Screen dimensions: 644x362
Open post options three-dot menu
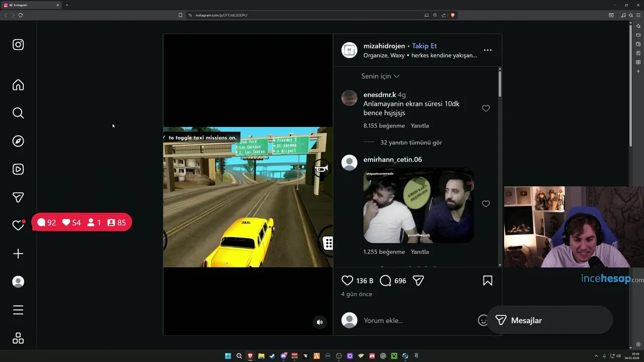488,50
